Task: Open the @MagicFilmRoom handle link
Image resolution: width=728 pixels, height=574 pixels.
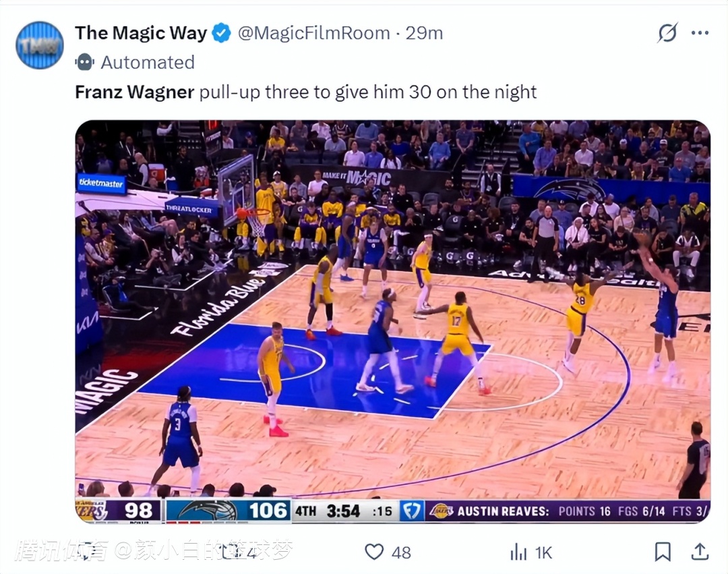Action: pos(314,33)
